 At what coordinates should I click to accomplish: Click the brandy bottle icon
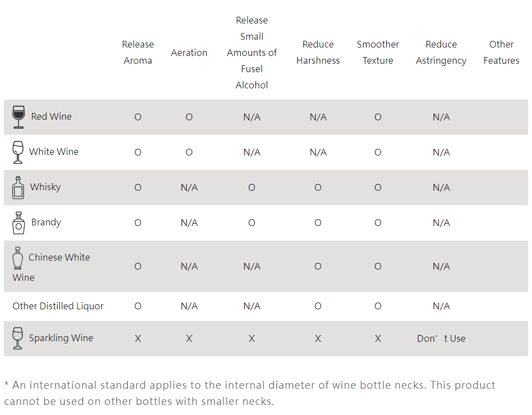tap(18, 223)
